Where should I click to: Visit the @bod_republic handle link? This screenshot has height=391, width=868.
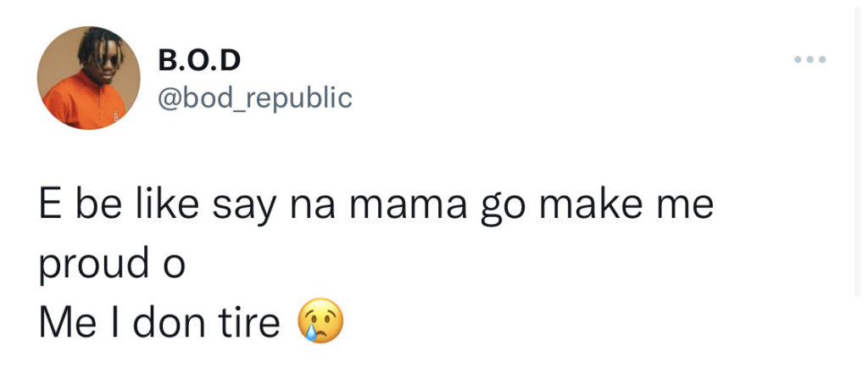click(x=254, y=98)
